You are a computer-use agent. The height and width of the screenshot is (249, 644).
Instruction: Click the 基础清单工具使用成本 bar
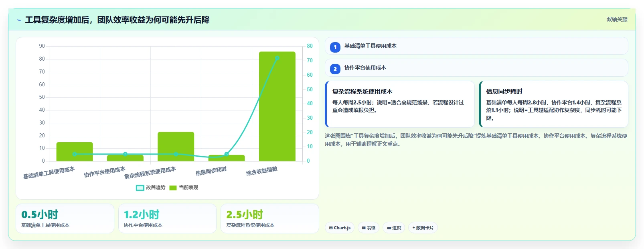coord(75,151)
